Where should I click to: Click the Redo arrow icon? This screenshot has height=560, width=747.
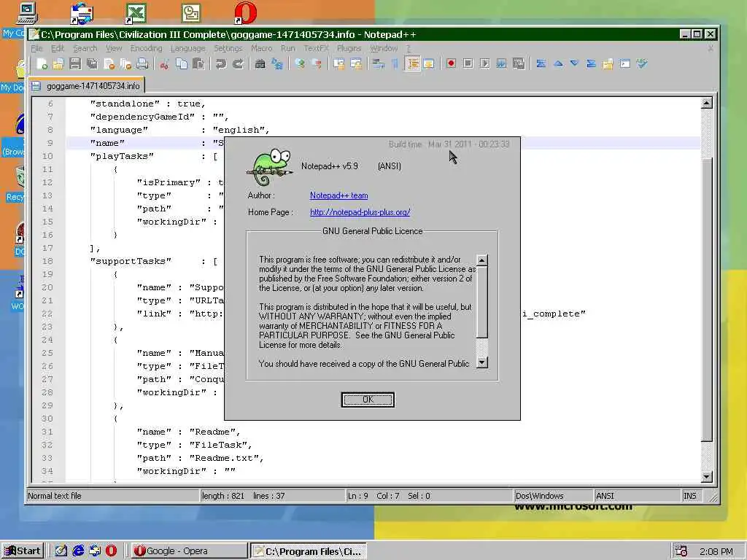click(238, 64)
